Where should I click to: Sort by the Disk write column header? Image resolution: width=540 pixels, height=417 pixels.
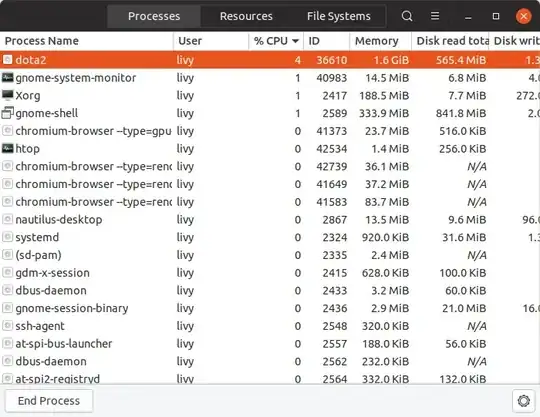515,41
